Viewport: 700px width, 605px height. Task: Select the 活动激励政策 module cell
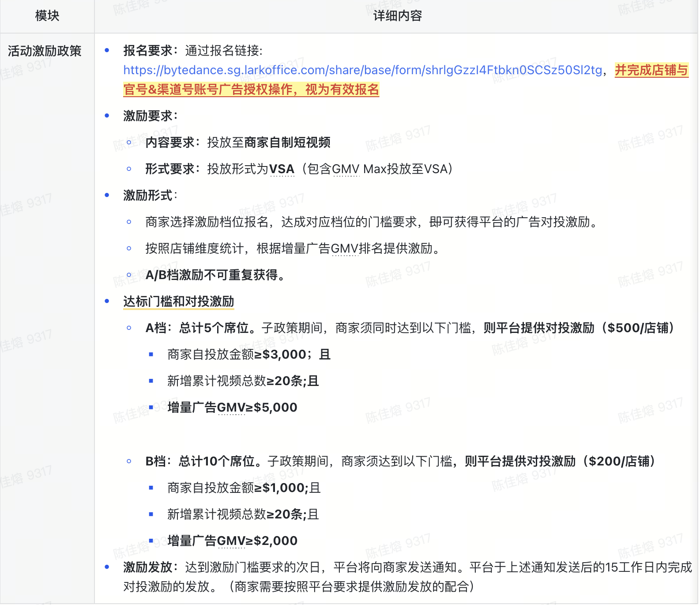pos(45,51)
